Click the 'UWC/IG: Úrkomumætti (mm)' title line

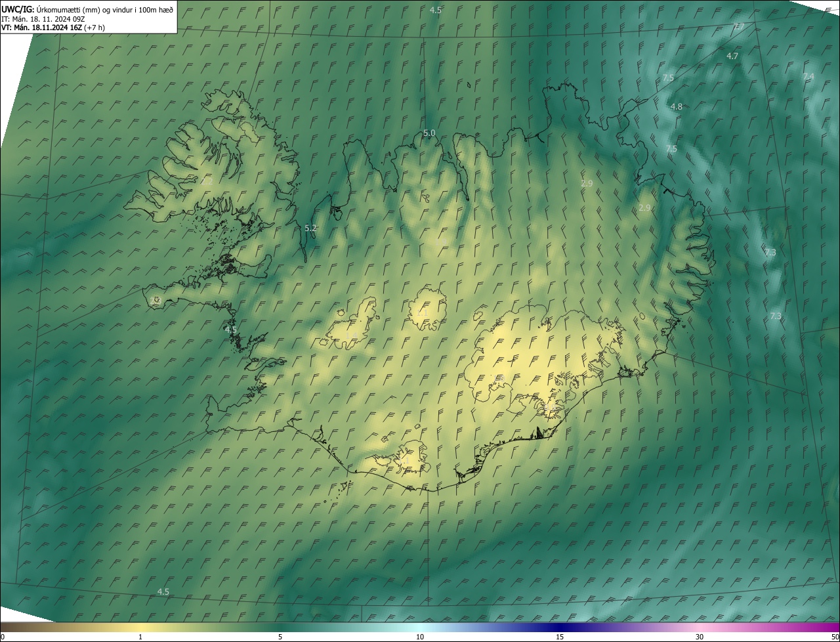tap(87, 9)
